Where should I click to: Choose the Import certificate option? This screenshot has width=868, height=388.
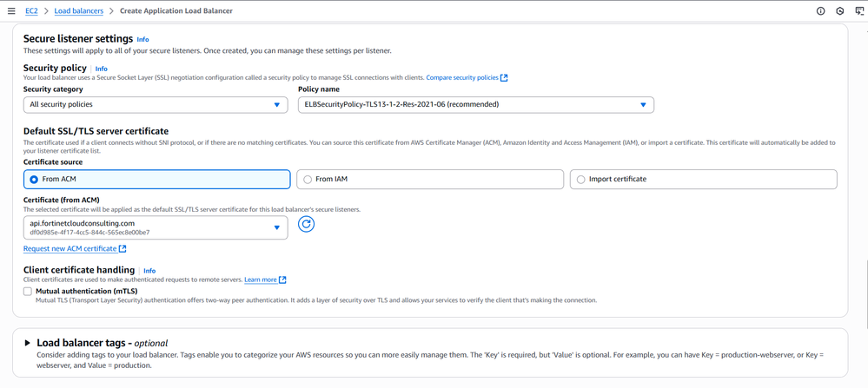pyautogui.click(x=580, y=180)
